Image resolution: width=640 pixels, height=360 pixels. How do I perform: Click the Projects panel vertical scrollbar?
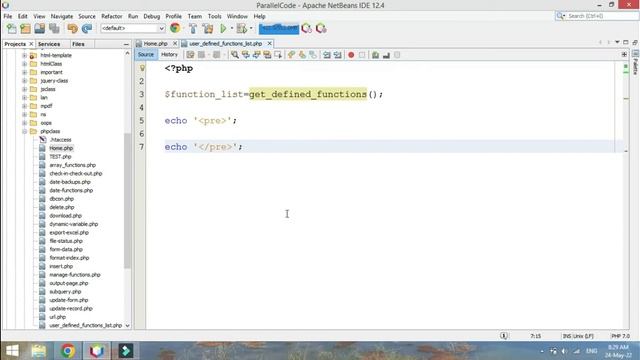pos(127,200)
